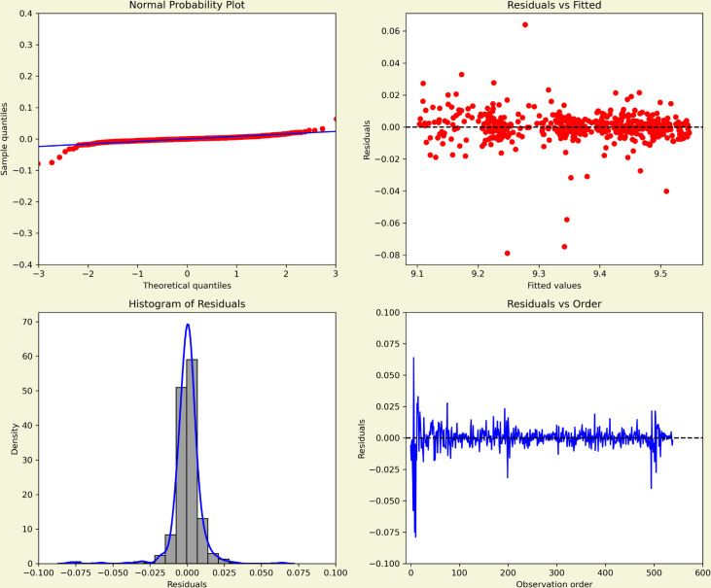Click the "Residuals vs Fitted" title
Viewport: 711px width, 588px height.
point(554,5)
